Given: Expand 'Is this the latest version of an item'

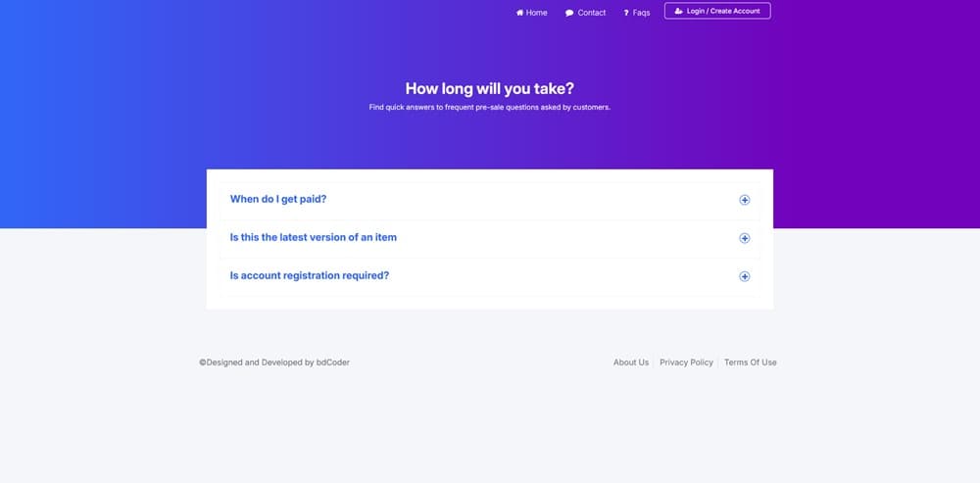Looking at the screenshot, I should (x=313, y=237).
